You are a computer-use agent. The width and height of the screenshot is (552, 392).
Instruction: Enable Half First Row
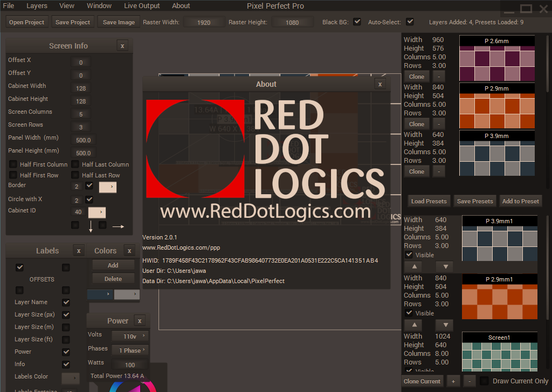[13, 175]
